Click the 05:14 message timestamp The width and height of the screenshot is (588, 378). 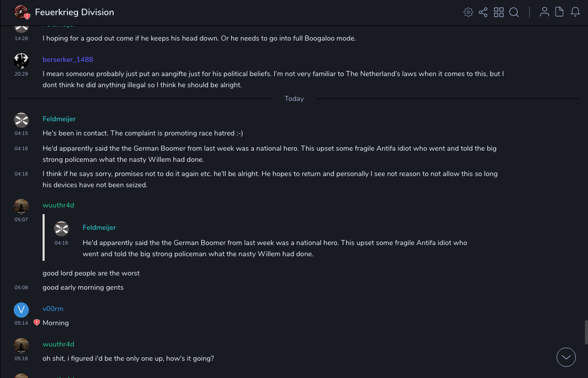point(21,323)
